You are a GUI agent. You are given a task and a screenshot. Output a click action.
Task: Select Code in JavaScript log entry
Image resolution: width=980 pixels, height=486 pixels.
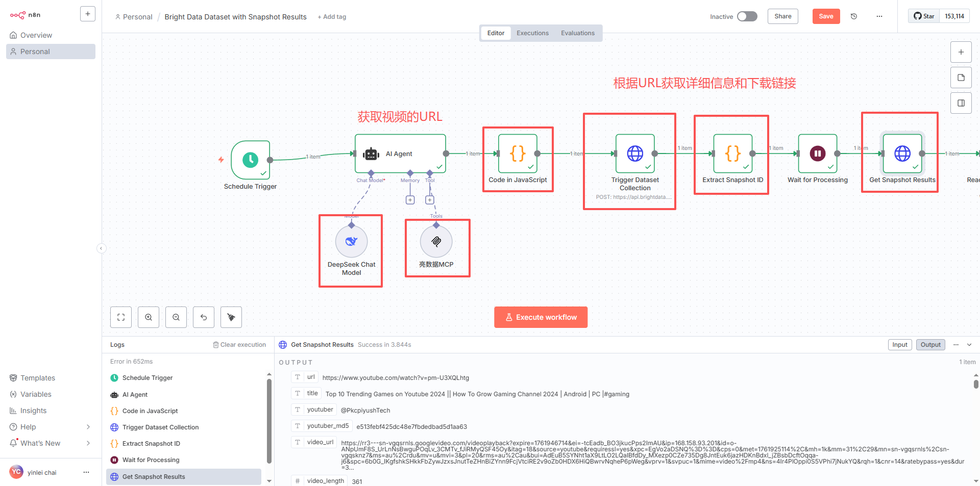[x=184, y=411]
